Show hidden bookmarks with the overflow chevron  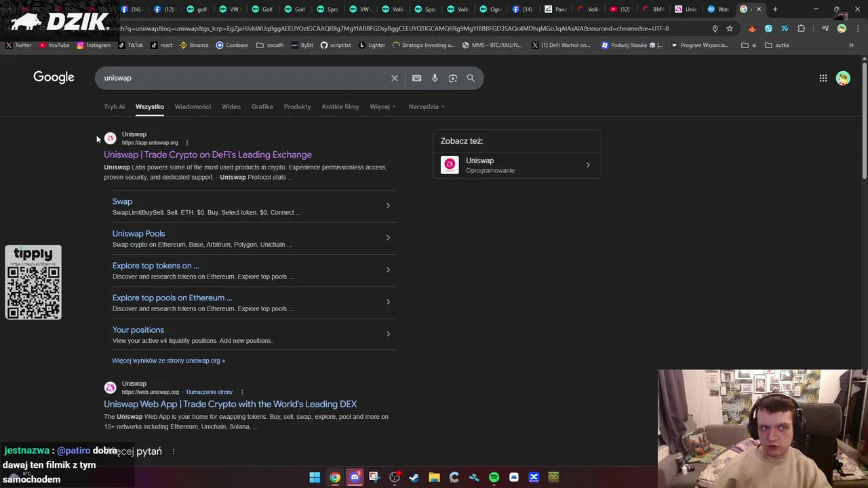pos(852,45)
